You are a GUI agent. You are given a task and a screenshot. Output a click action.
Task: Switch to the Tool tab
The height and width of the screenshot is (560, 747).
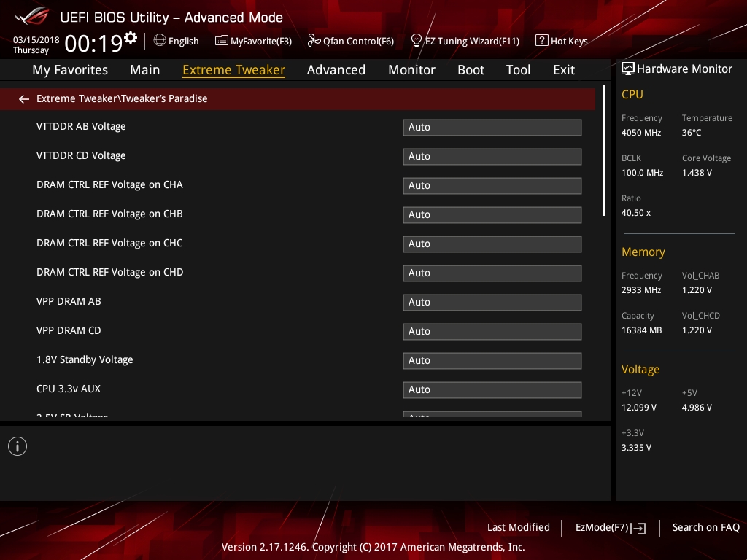click(x=519, y=70)
